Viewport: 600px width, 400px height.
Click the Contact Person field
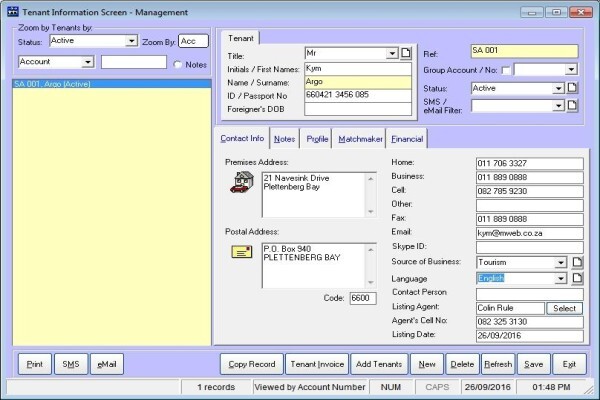[530, 294]
